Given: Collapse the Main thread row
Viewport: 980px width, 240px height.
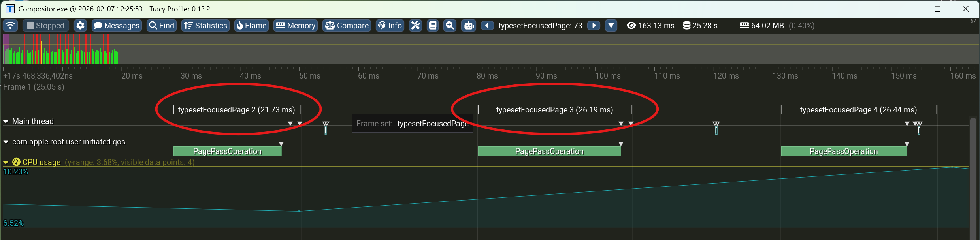Looking at the screenshot, I should pos(6,122).
